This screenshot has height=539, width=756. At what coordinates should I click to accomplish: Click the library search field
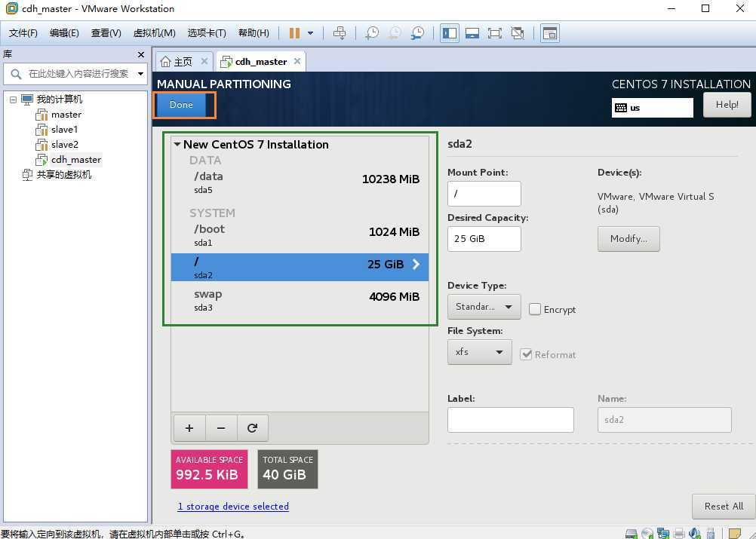pos(77,74)
